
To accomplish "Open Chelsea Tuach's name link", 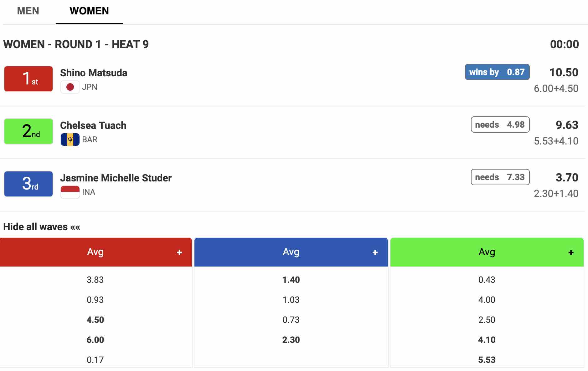I will tap(93, 125).
